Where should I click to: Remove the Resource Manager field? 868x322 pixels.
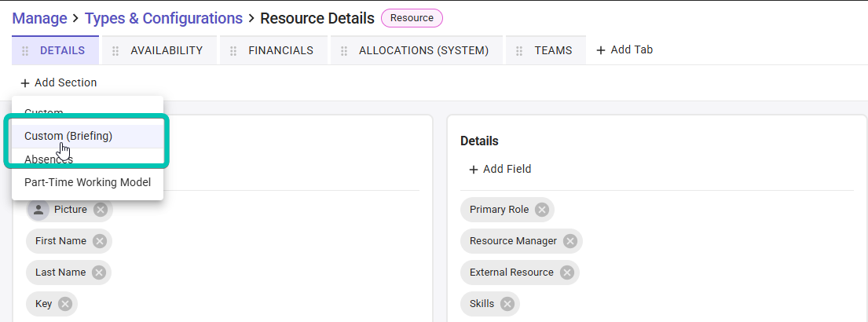pyautogui.click(x=570, y=241)
